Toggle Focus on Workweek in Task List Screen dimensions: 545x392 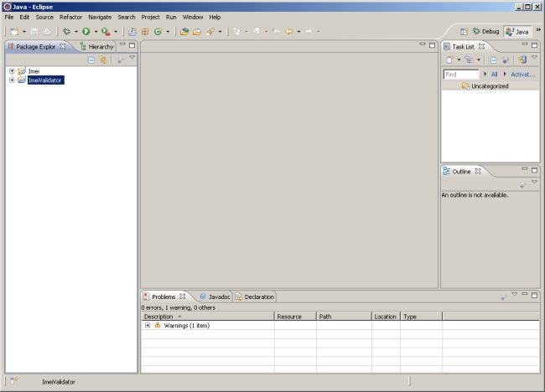pos(522,59)
